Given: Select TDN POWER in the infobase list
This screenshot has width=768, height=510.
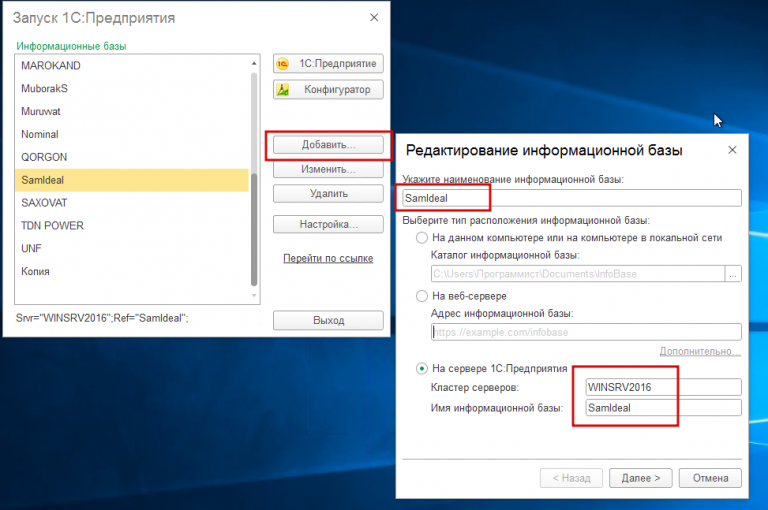Looking at the screenshot, I should click(x=132, y=226).
